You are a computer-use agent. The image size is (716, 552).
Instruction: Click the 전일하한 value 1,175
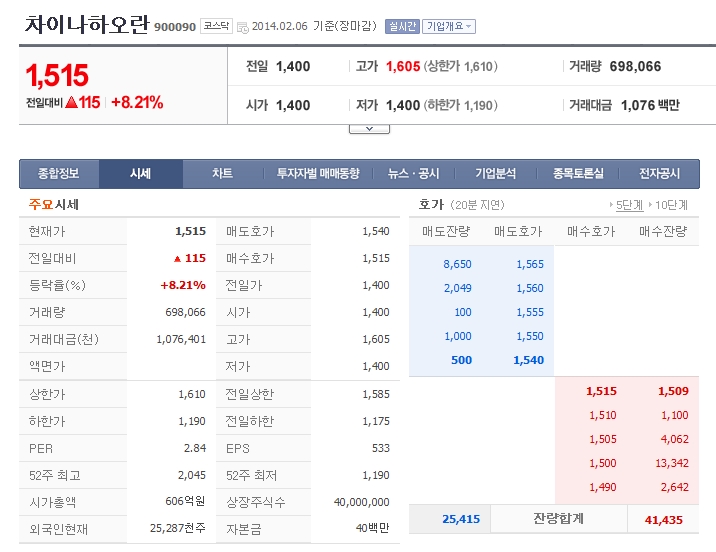pyautogui.click(x=376, y=421)
